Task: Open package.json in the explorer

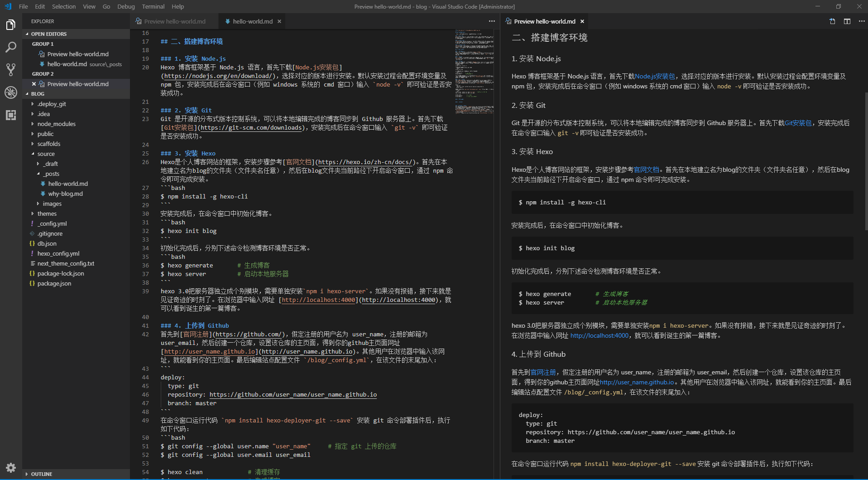Action: (76, 283)
